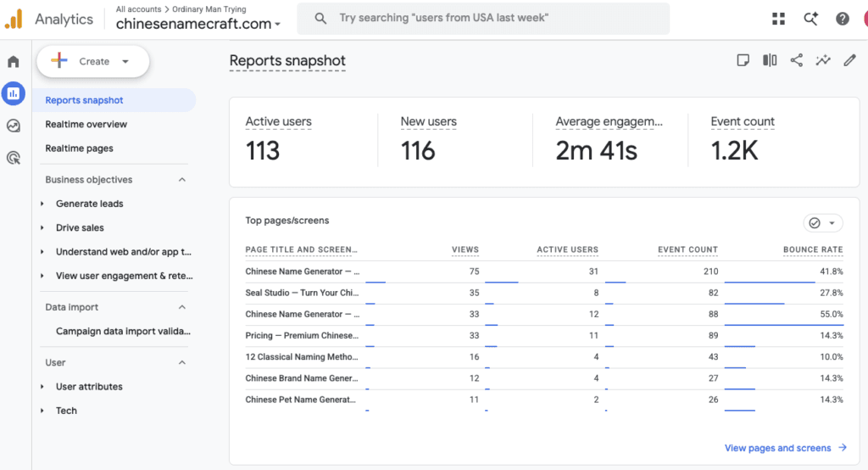Open Campaign data import validation item
This screenshot has width=868, height=470.
123,332
